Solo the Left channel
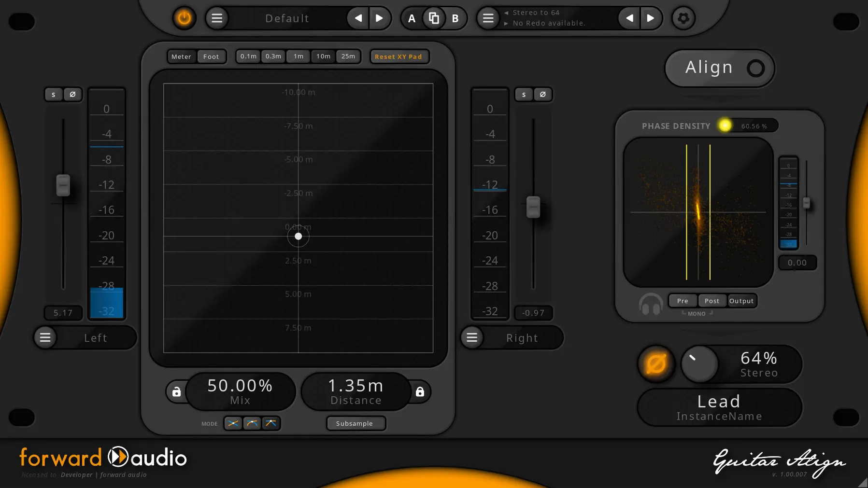 (x=54, y=95)
